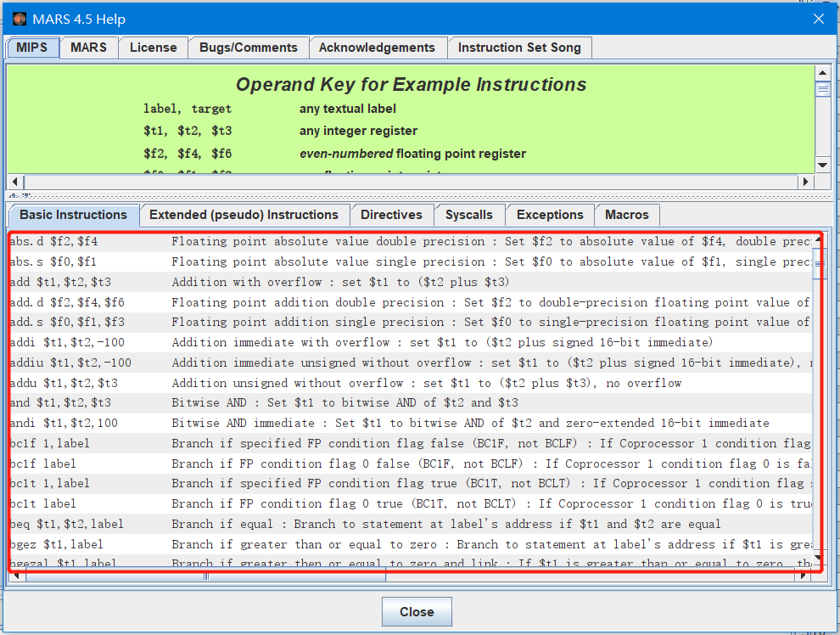Image resolution: width=840 pixels, height=635 pixels.
Task: Open the Instruction Set Song tab
Action: coord(519,48)
